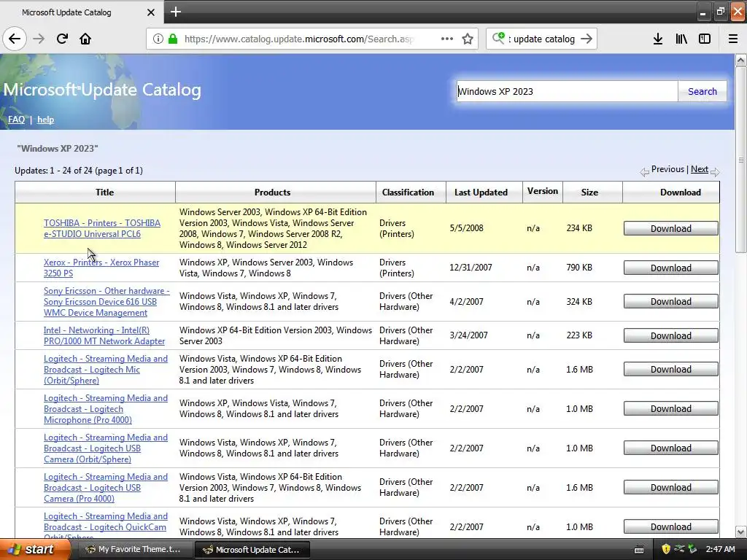Screen dimensions: 747x560
Task: Close the Microsoft Update Catalog tab
Action: pyautogui.click(x=150, y=12)
